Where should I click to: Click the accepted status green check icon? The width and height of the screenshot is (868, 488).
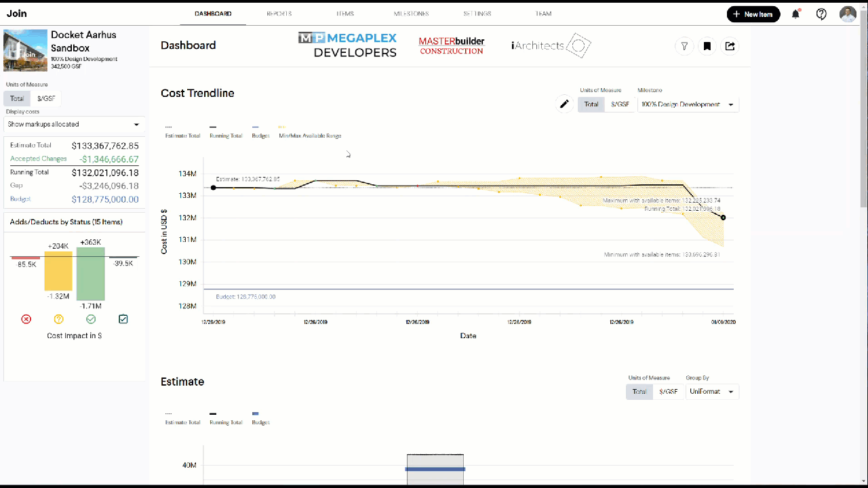[91, 319]
